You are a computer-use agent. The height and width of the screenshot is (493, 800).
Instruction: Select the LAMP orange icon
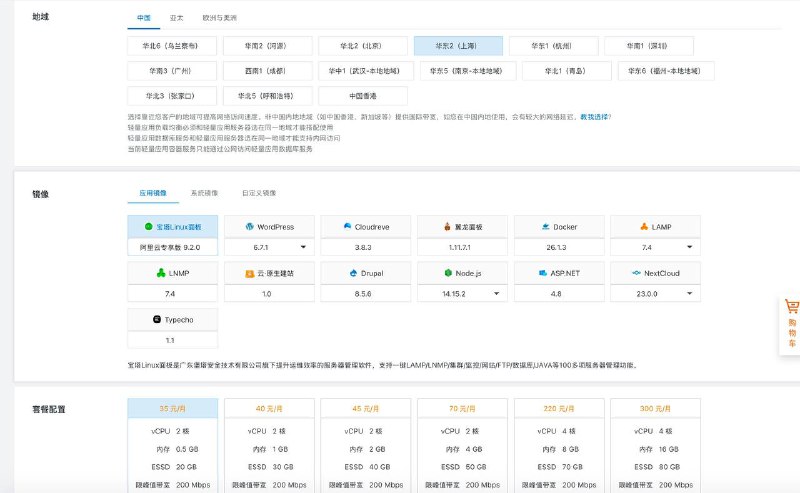[x=644, y=227]
